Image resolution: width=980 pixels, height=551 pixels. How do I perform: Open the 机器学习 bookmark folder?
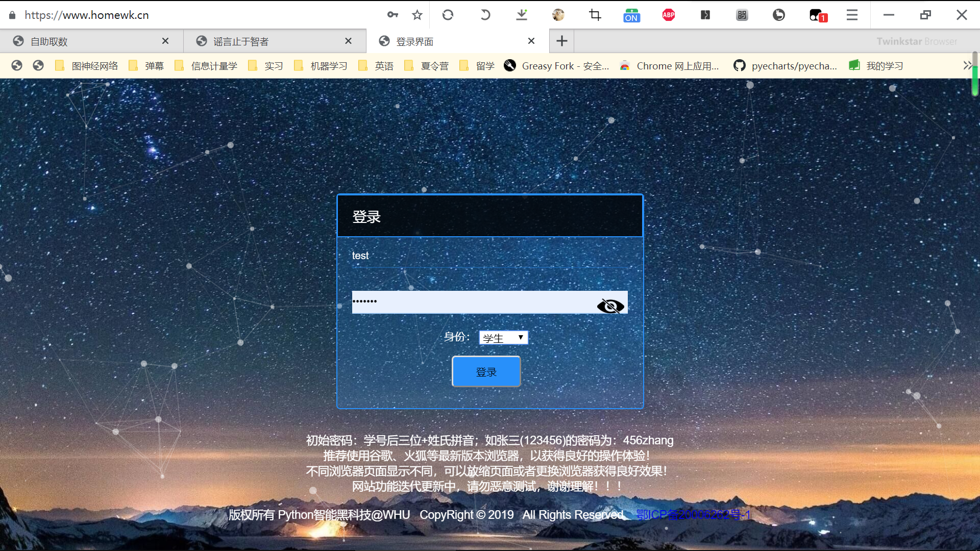click(321, 66)
